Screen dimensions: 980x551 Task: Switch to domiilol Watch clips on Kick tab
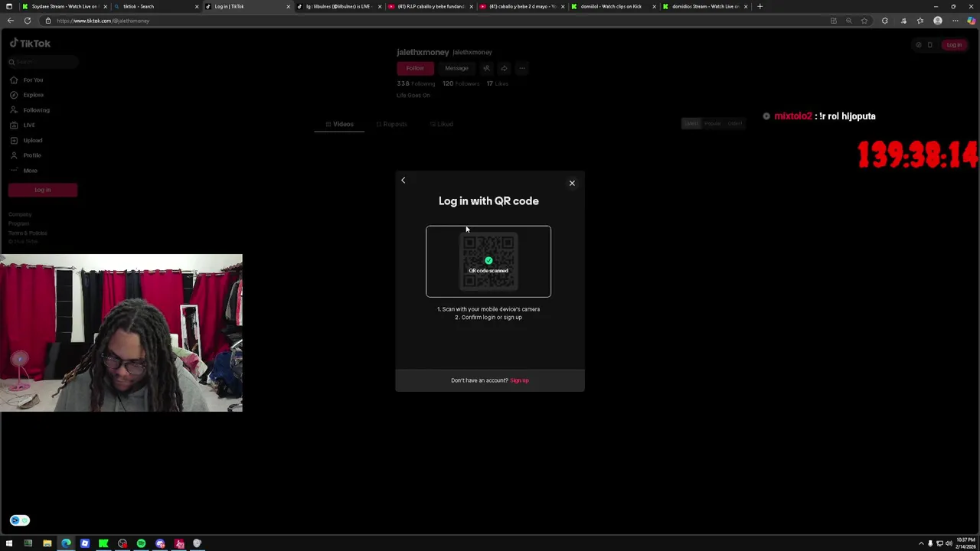612,6
